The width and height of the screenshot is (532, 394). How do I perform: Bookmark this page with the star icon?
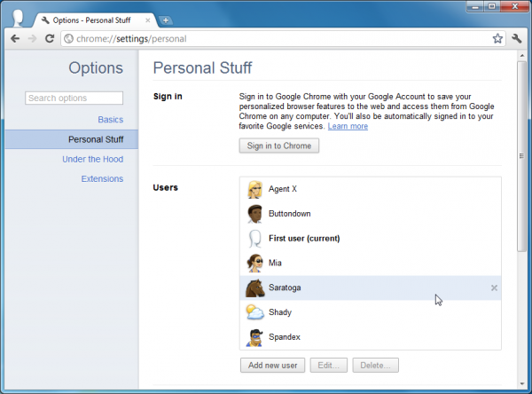497,39
